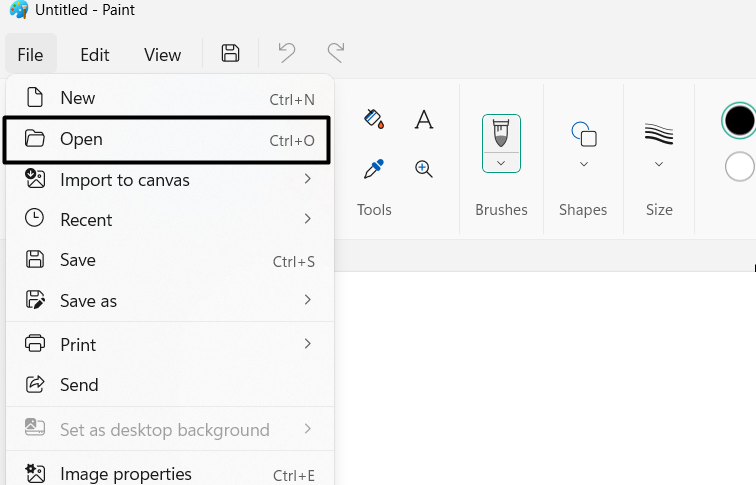Pick the Color picker eyedropper tool
Viewport: 756px width, 485px height.
(x=374, y=169)
